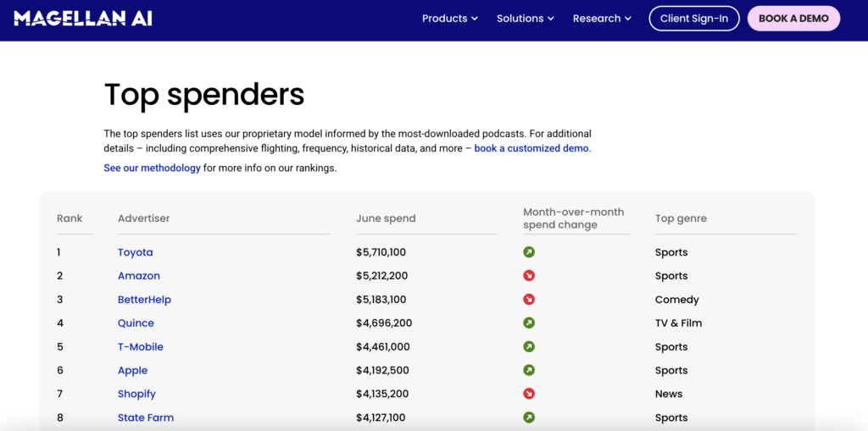Image resolution: width=868 pixels, height=431 pixels.
Task: Click T-Mobile's green spend change arrow
Action: pyautogui.click(x=529, y=347)
